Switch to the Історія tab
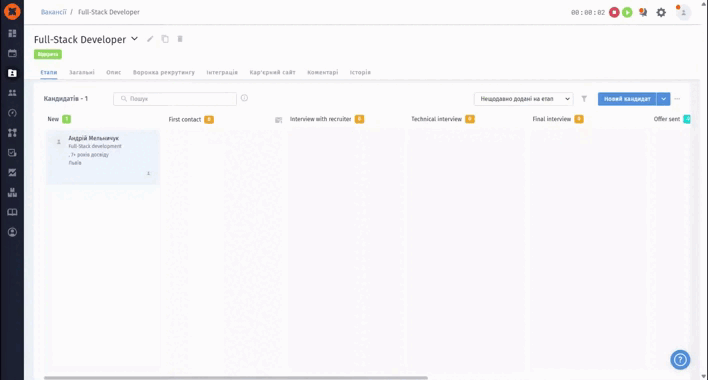Image resolution: width=708 pixels, height=380 pixels. pos(360,72)
